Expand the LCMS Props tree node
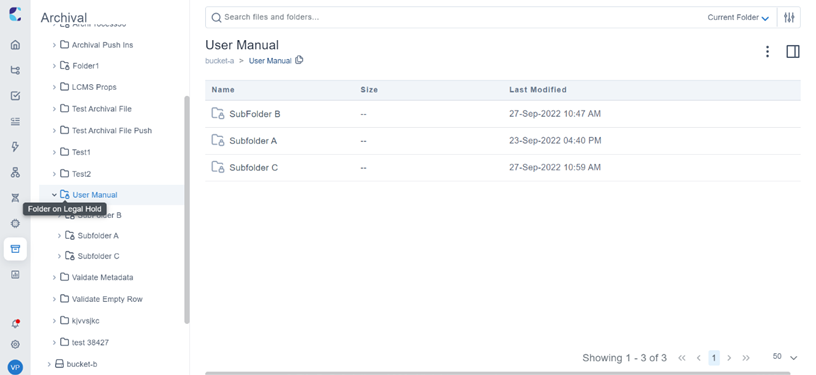The width and height of the screenshot is (816, 375). [x=54, y=87]
